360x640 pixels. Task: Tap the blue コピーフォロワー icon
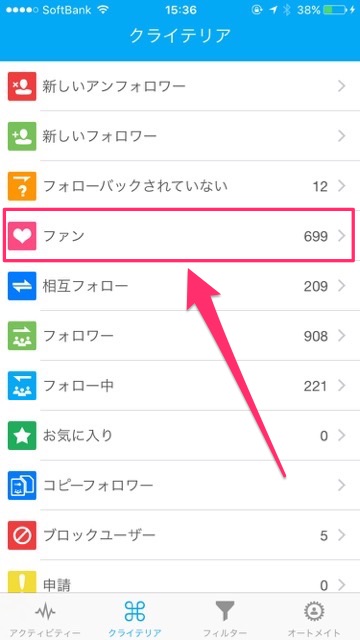click(x=22, y=485)
